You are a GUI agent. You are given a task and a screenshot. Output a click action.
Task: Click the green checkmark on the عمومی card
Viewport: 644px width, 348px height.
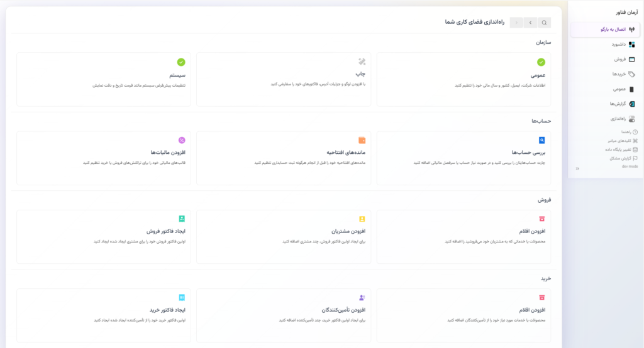pos(541,62)
